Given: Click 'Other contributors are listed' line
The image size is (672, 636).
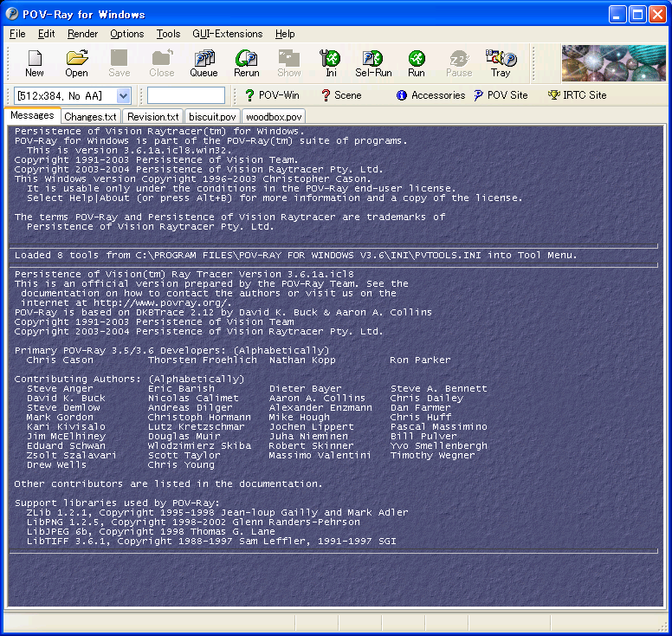Looking at the screenshot, I should [x=168, y=483].
